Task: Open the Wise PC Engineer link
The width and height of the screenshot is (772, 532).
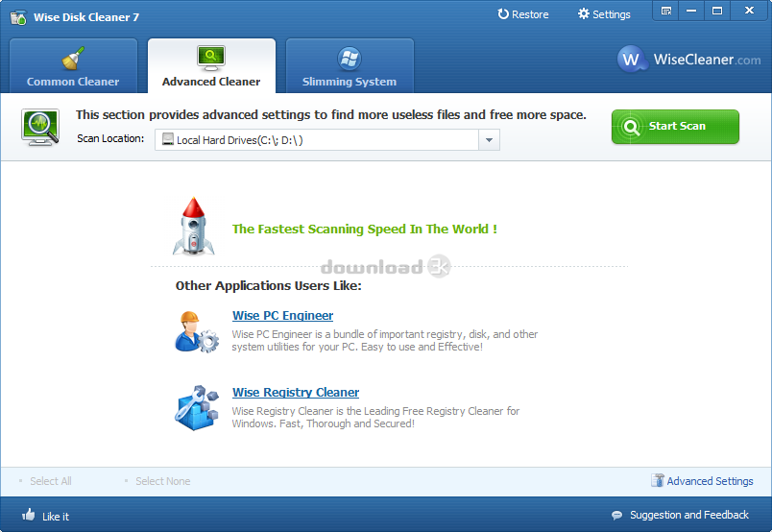Action: (x=282, y=316)
